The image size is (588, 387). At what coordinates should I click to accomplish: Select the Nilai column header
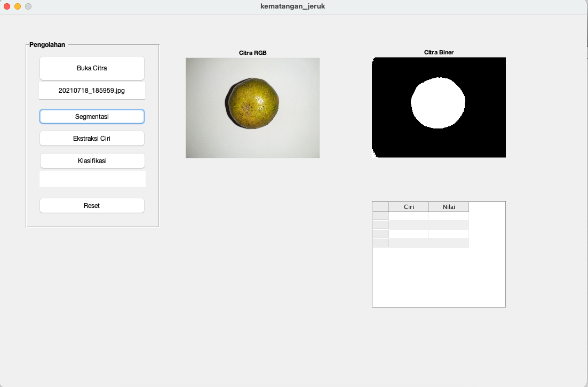point(449,207)
